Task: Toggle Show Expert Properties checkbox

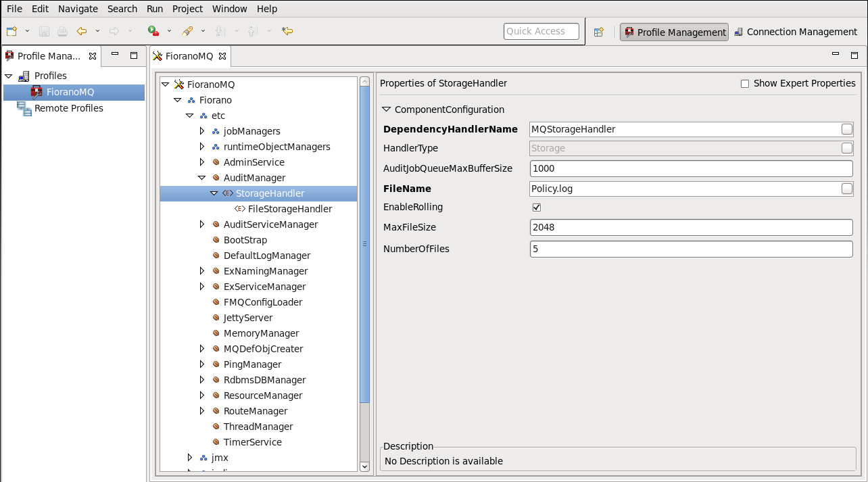Action: pyautogui.click(x=745, y=84)
